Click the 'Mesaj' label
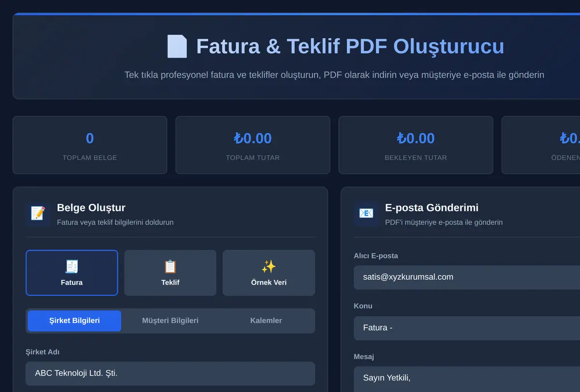 [364, 357]
